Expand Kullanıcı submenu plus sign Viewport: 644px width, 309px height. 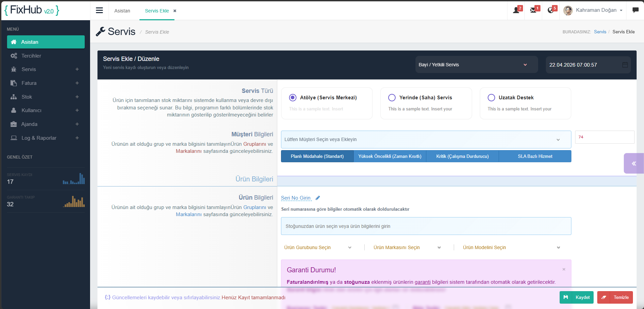[x=77, y=110]
